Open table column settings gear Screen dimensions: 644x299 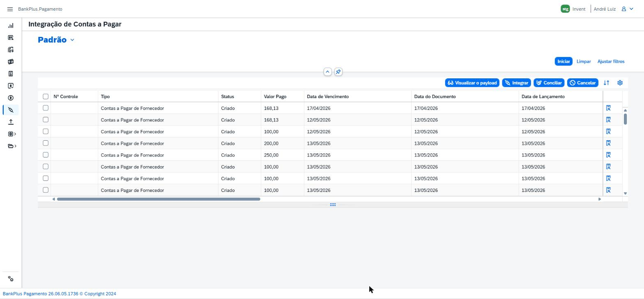(x=620, y=83)
